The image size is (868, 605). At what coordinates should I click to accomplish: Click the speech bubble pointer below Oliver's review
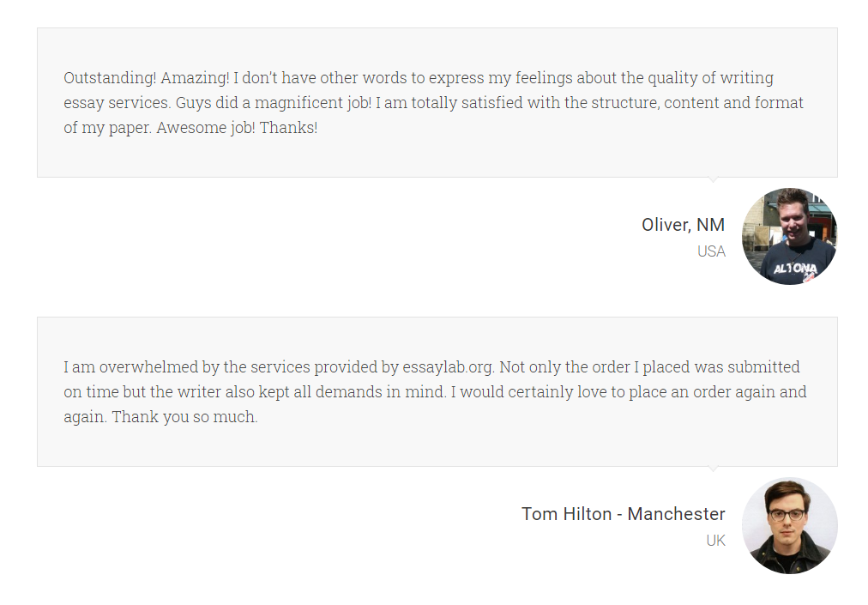[713, 179]
